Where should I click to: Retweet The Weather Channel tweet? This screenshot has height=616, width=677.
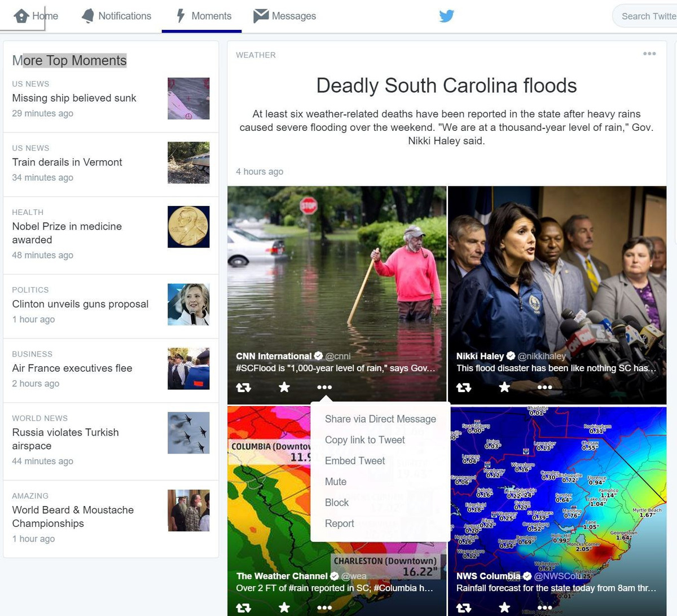click(243, 608)
